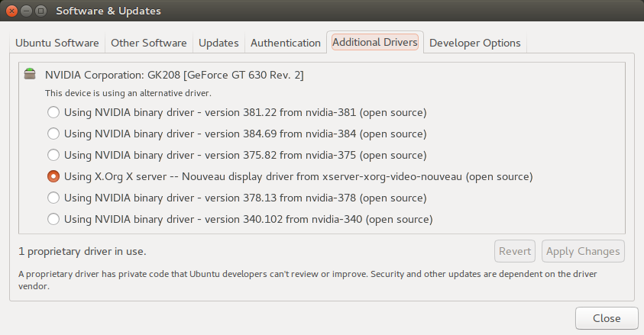Open the Other Software tab
644x335 pixels.
[x=149, y=43]
